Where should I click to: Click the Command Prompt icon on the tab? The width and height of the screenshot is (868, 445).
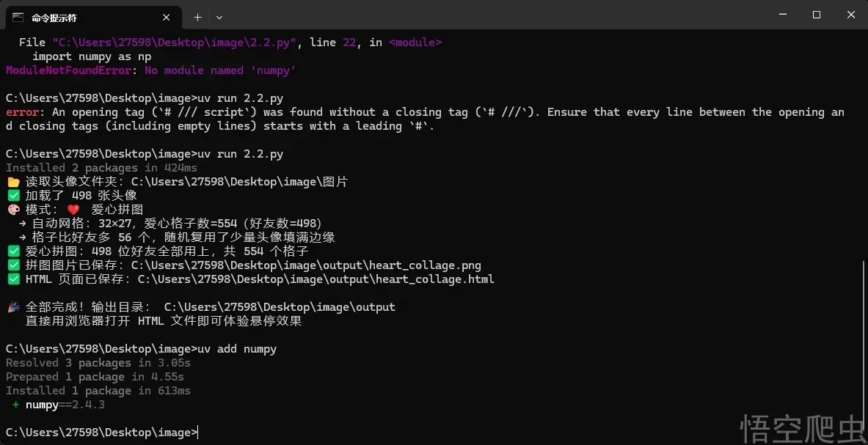(x=18, y=17)
